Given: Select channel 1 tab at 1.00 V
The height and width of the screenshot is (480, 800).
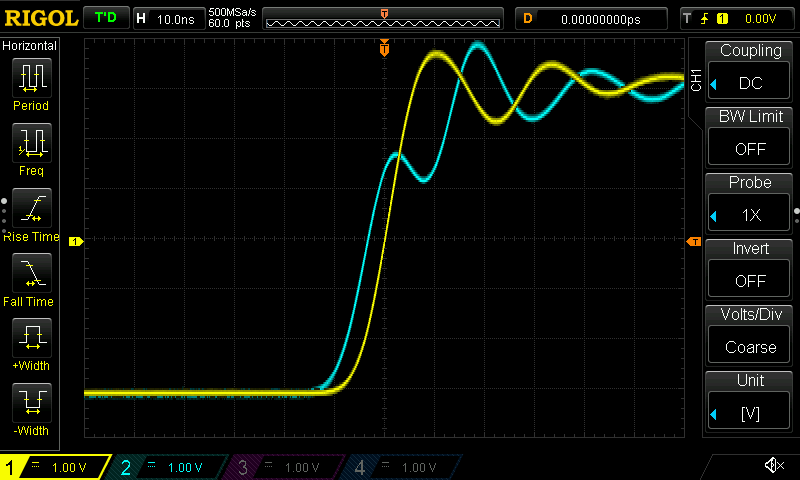Looking at the screenshot, I should click(56, 467).
